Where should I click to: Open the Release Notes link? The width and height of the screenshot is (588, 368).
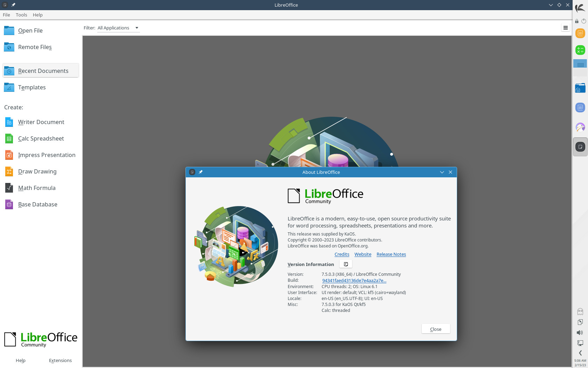391,254
